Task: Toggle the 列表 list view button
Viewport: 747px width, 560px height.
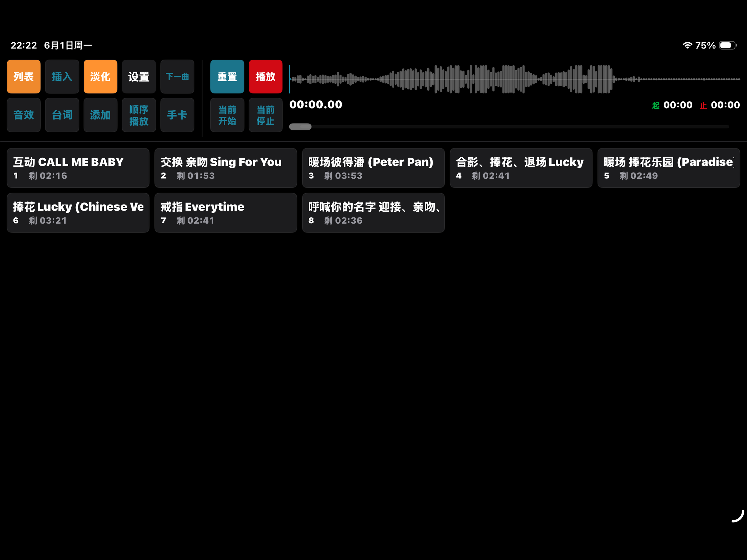Action: [x=24, y=77]
